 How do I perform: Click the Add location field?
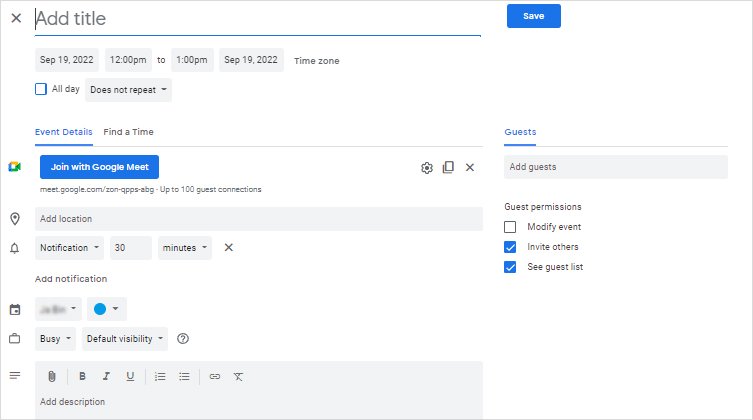pos(259,219)
